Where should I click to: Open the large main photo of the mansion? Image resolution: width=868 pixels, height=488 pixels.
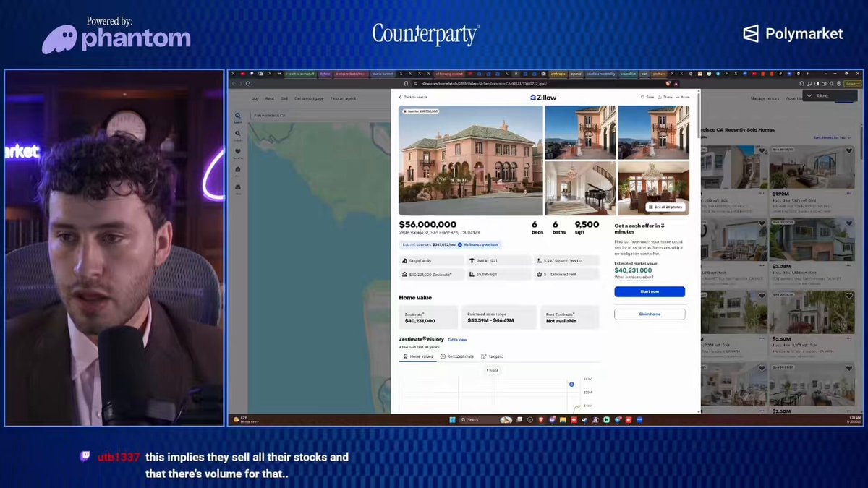[471, 160]
